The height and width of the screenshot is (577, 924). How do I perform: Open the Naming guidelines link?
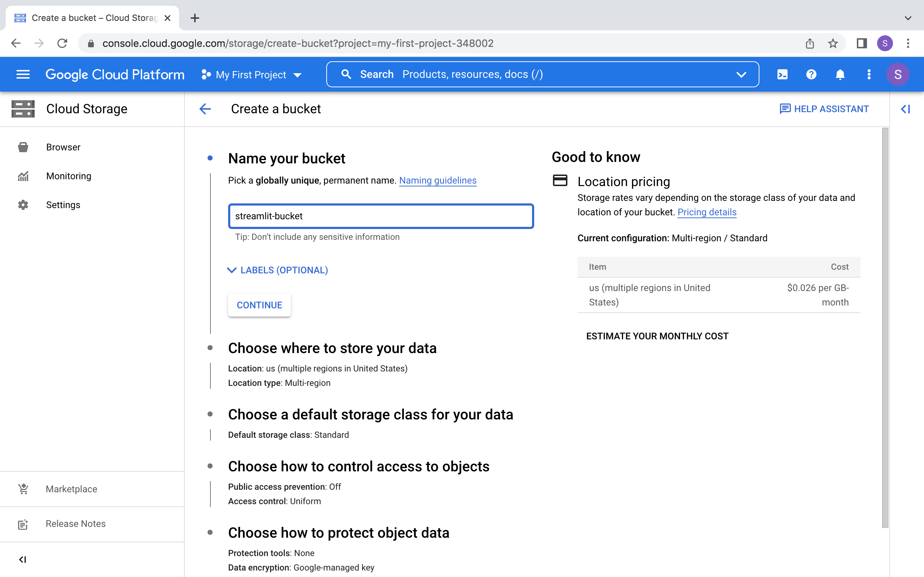coord(437,181)
